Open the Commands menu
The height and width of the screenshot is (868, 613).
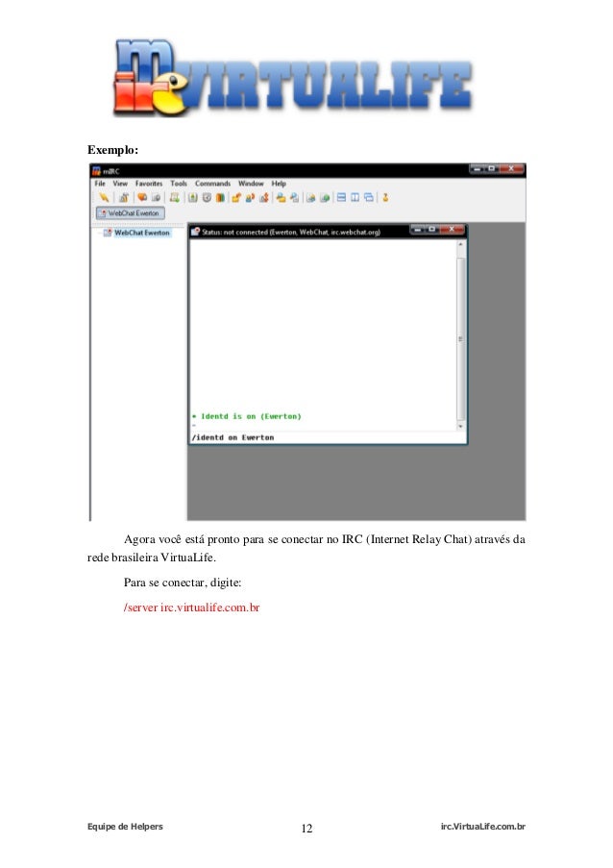212,184
